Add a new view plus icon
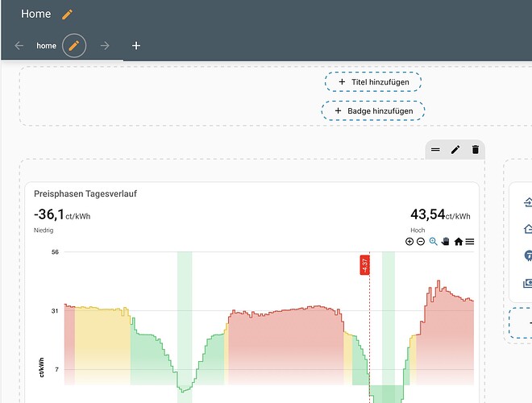The height and width of the screenshot is (403, 532). (x=136, y=45)
